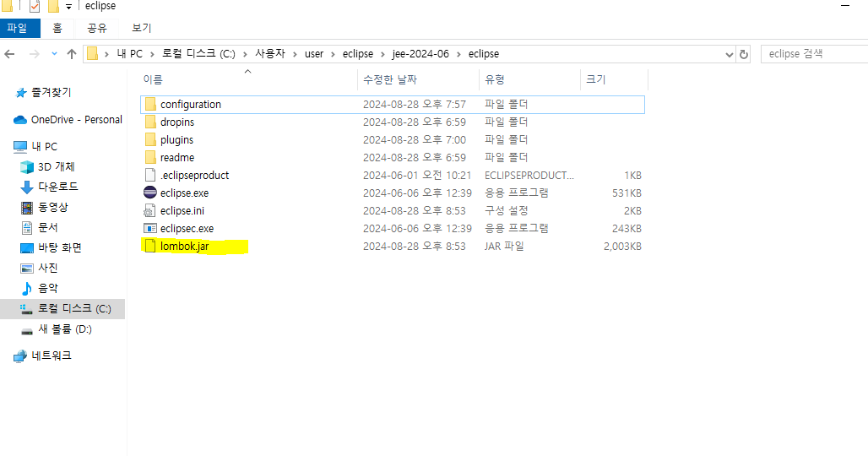The height and width of the screenshot is (456, 868).
Task: Select 로컬 디스크 (C:) in navigation pane
Action: [x=62, y=309]
